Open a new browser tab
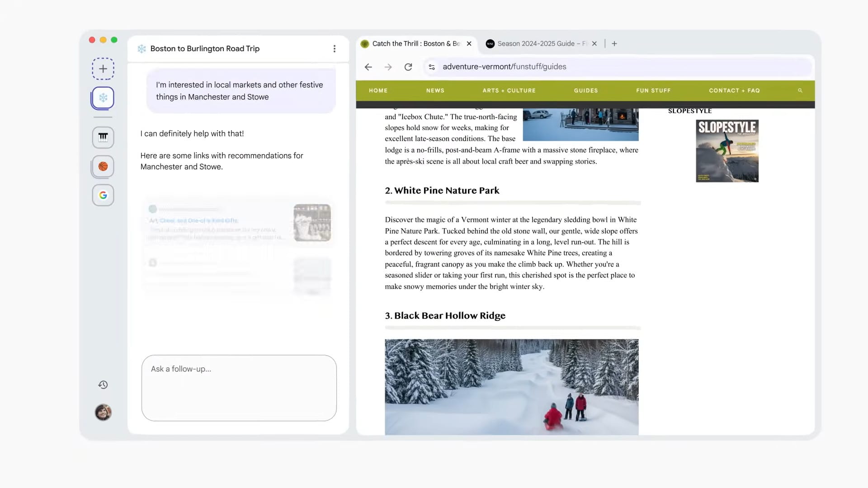This screenshot has height=488, width=868. click(x=614, y=44)
